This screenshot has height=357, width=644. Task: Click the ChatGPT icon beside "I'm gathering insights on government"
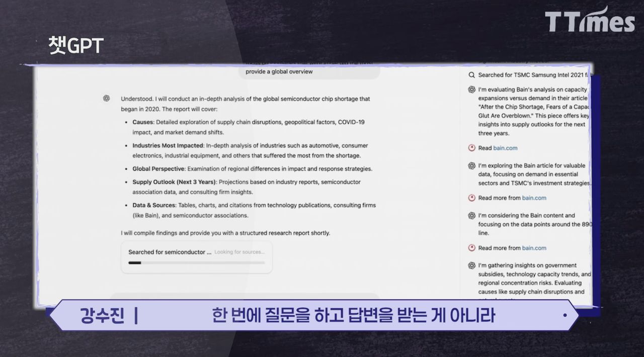coord(471,265)
